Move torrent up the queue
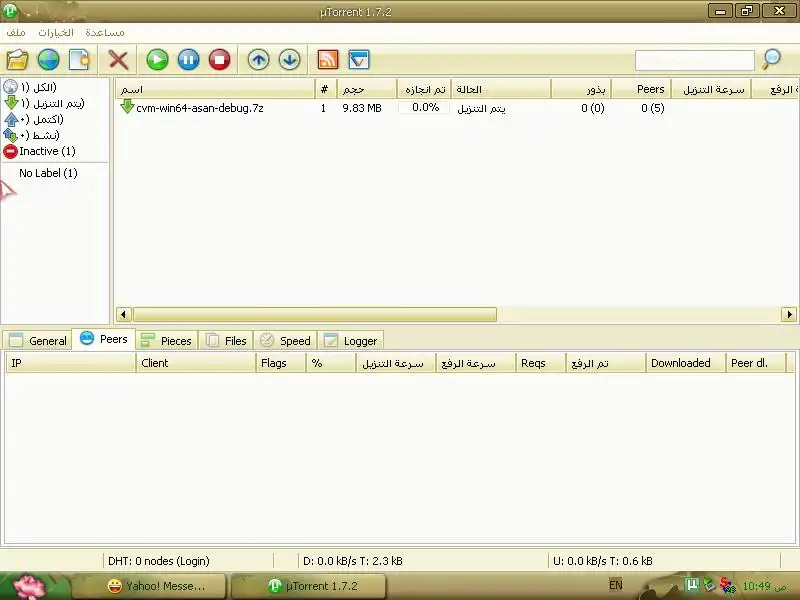The image size is (800, 600). coord(258,60)
